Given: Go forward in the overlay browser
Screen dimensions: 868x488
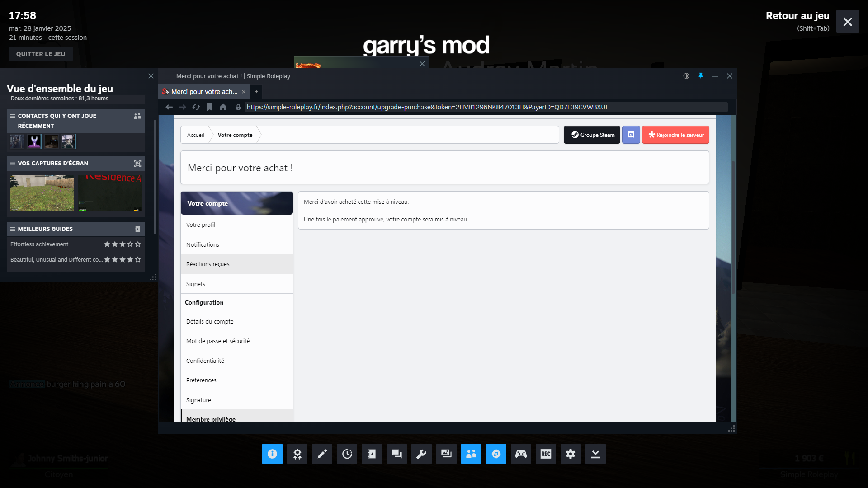Looking at the screenshot, I should (183, 107).
